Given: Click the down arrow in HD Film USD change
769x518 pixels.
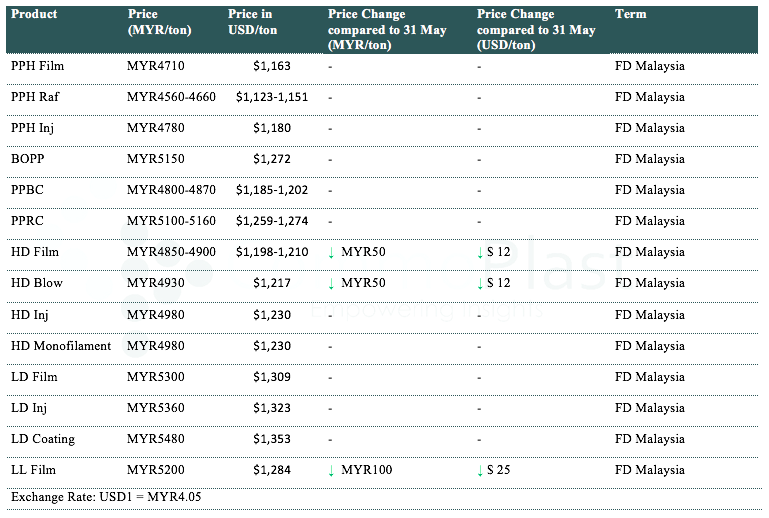Looking at the screenshot, I should click(481, 252).
